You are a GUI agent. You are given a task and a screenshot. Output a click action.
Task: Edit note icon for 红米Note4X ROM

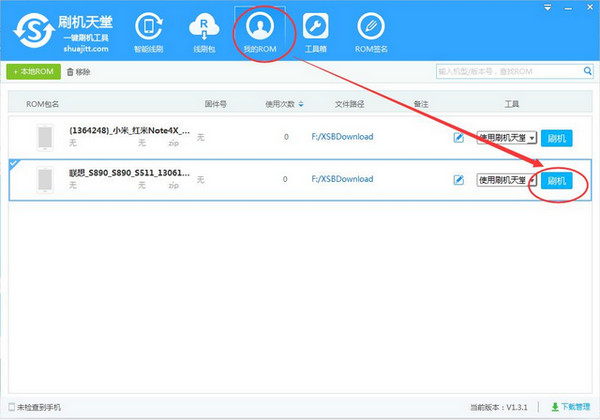click(458, 137)
